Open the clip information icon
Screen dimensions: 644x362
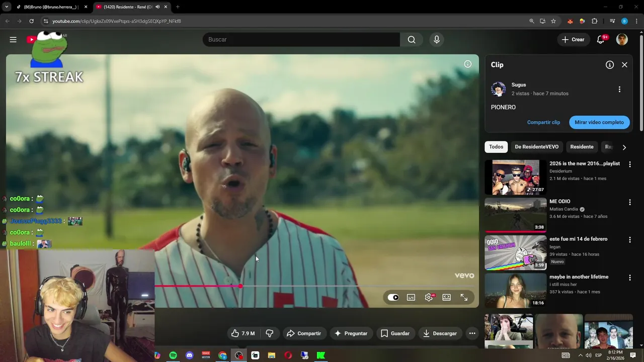coord(610,65)
